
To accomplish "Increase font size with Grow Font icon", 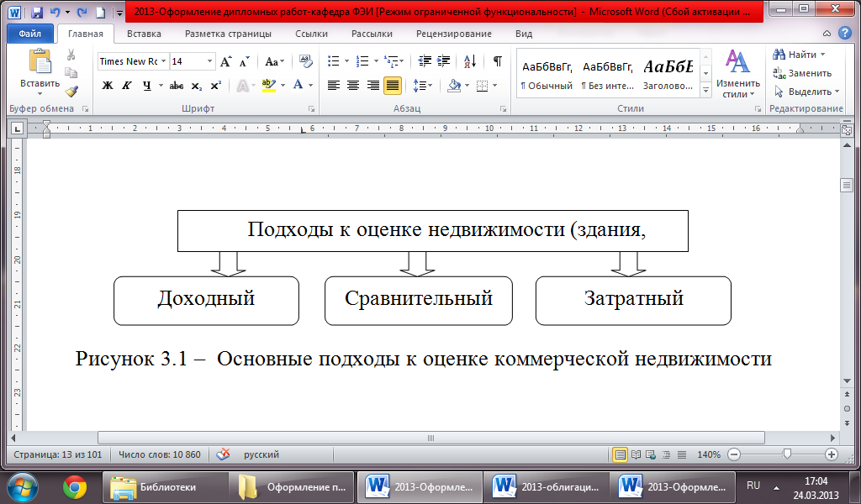I will 225,61.
